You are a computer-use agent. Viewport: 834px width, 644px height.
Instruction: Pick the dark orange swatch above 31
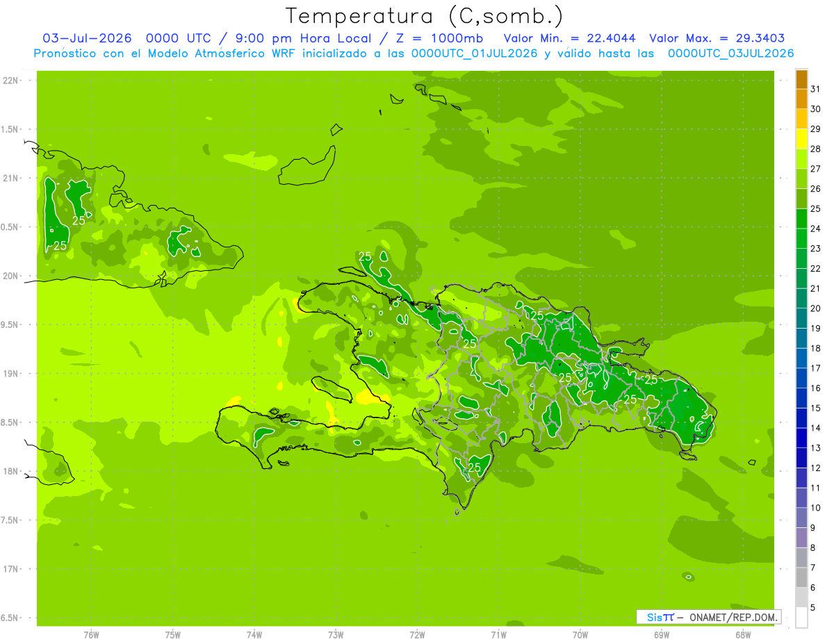point(802,79)
